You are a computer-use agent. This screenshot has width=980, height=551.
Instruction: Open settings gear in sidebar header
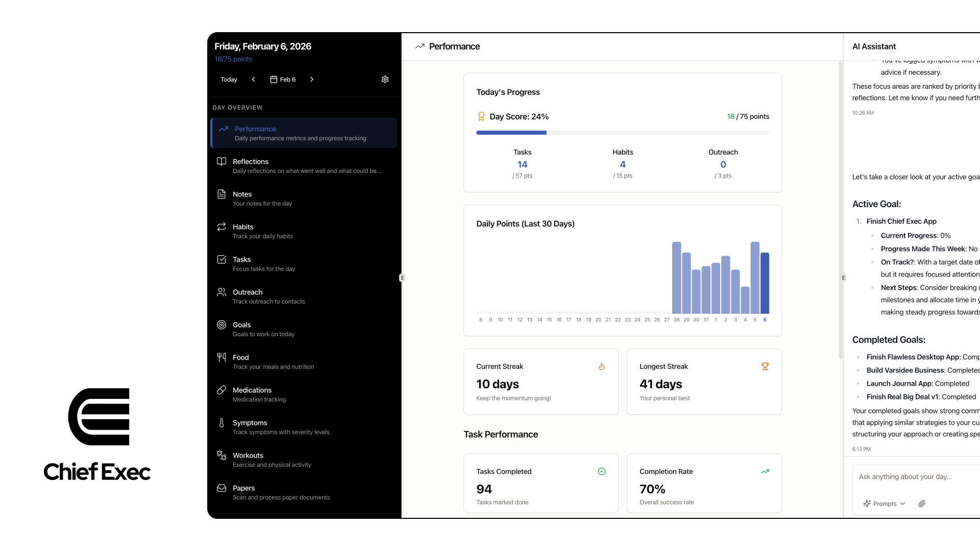(x=385, y=80)
